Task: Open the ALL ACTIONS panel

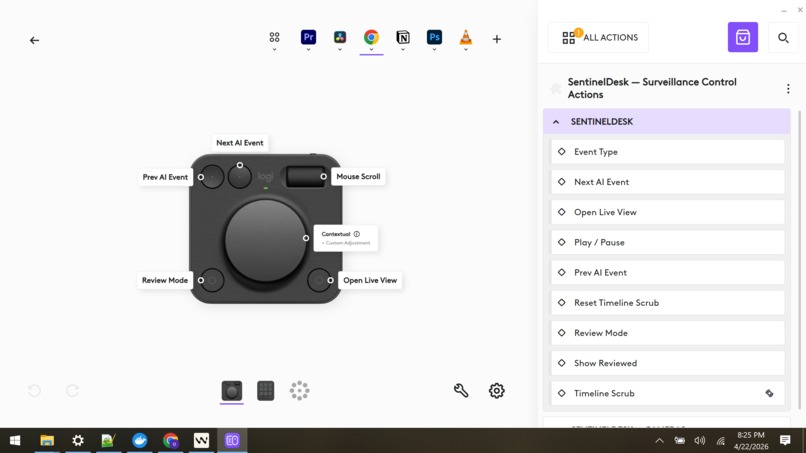Action: click(599, 37)
